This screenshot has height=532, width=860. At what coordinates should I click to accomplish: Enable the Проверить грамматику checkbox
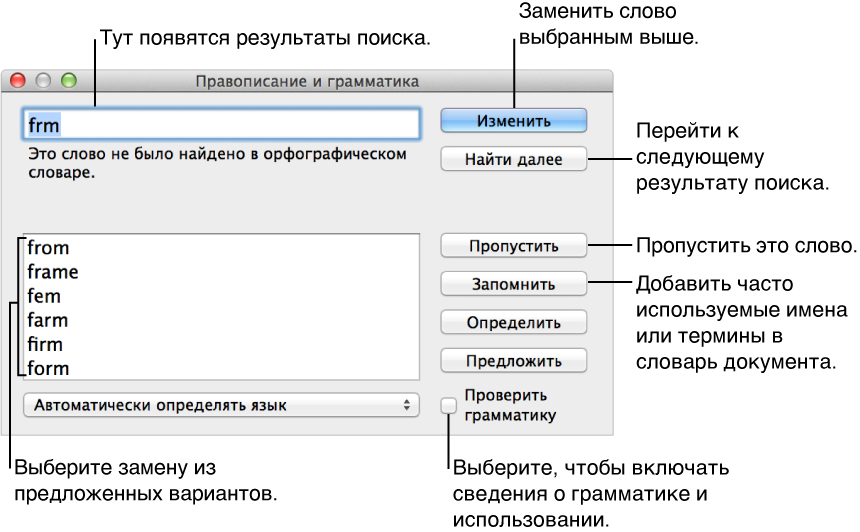[450, 405]
